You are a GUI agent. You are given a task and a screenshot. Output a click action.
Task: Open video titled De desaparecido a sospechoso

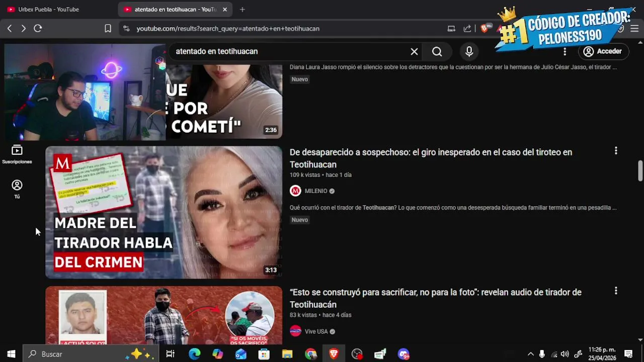pyautogui.click(x=431, y=158)
